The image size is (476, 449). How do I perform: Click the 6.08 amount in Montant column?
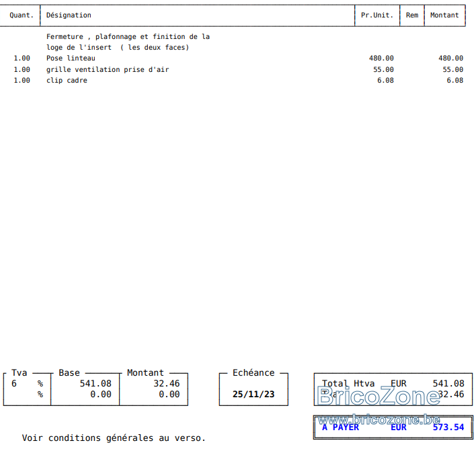(x=454, y=80)
